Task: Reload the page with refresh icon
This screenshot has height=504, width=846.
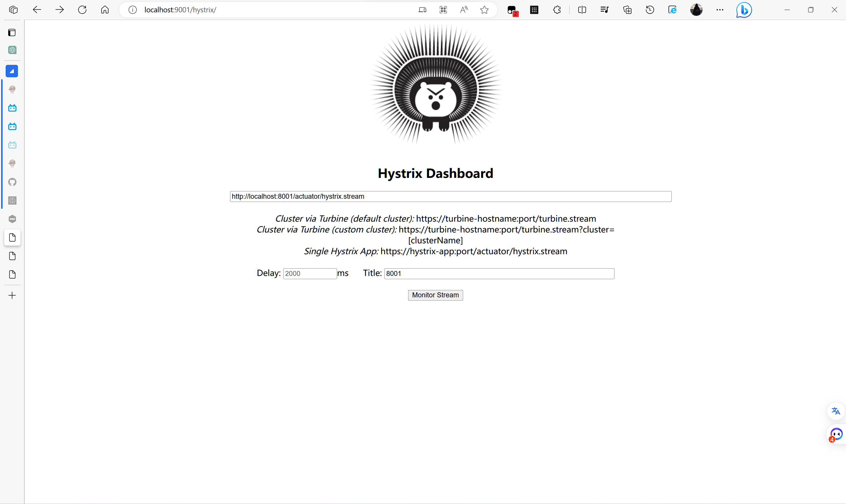Action: click(82, 10)
